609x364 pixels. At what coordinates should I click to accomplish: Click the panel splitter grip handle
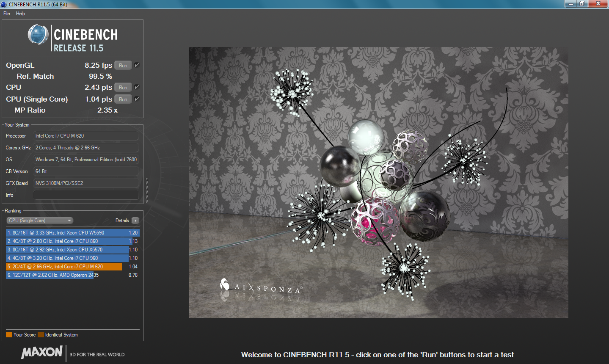(x=147, y=190)
